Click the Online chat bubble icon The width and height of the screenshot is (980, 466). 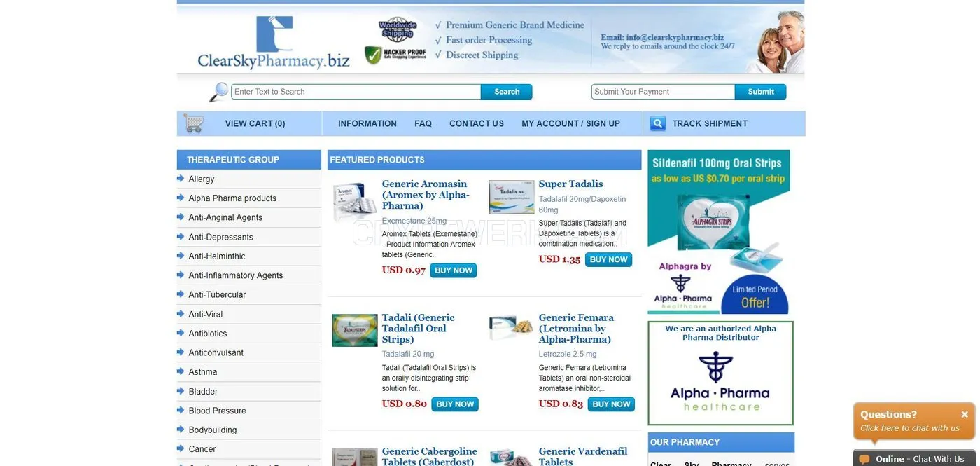(864, 459)
